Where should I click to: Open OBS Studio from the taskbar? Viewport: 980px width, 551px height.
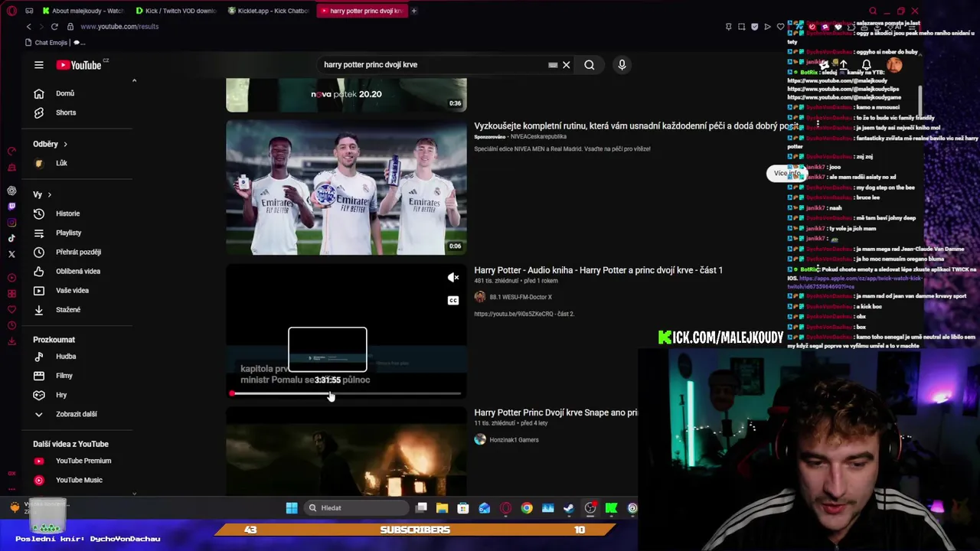(590, 508)
